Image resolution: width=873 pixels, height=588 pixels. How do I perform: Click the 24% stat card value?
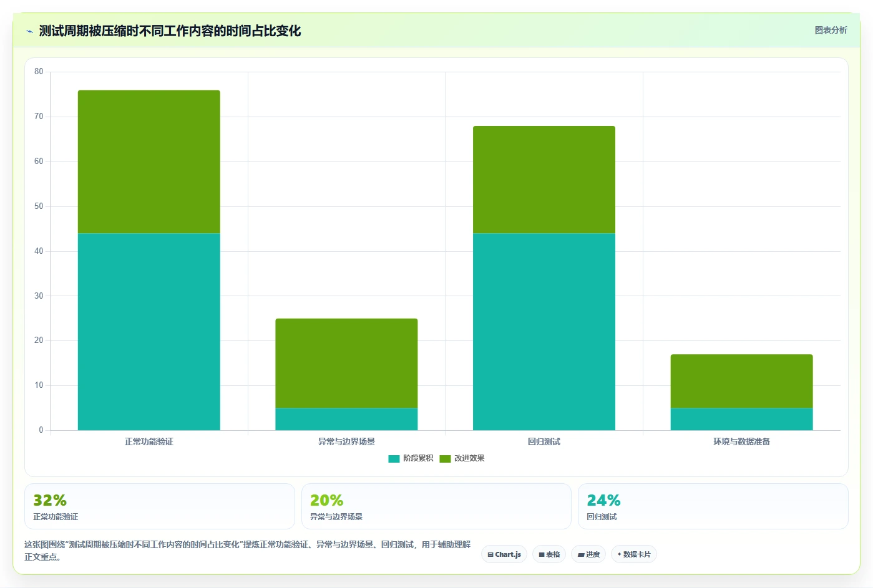click(x=603, y=501)
